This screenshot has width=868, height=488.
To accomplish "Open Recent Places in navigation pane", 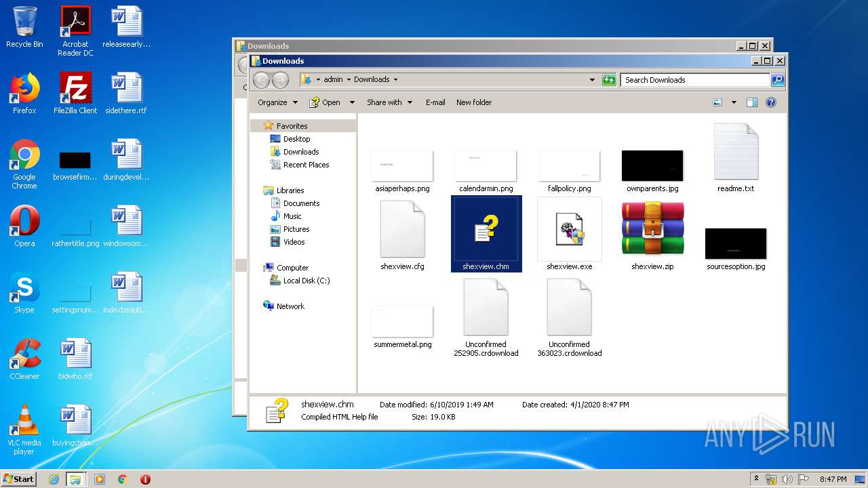I will tap(306, 165).
